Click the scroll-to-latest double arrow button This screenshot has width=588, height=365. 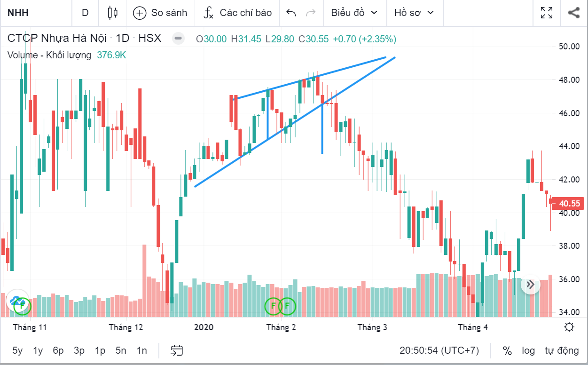click(530, 285)
